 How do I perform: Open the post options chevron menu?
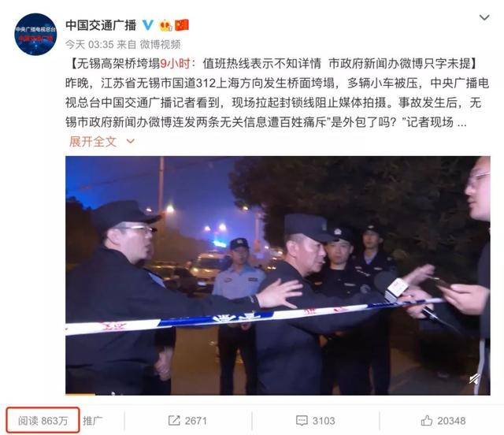(x=484, y=17)
